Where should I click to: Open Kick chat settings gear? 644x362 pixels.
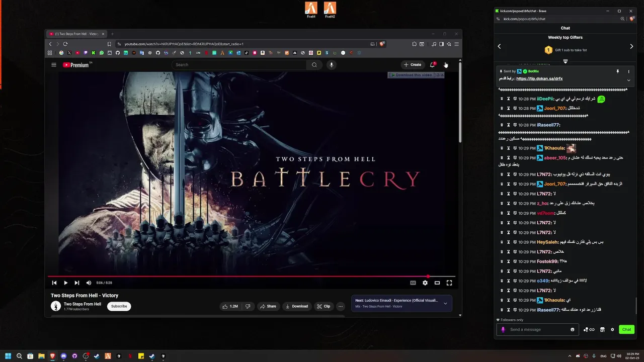(x=612, y=330)
